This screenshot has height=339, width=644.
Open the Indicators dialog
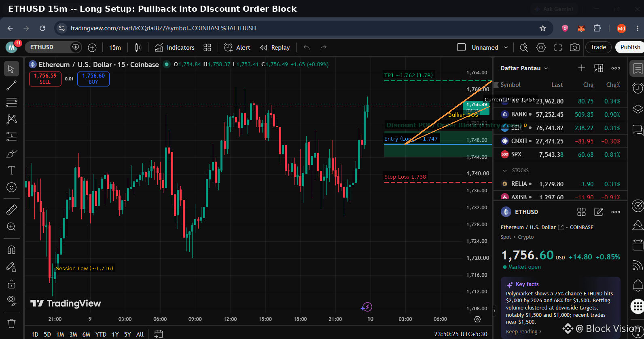click(x=175, y=48)
